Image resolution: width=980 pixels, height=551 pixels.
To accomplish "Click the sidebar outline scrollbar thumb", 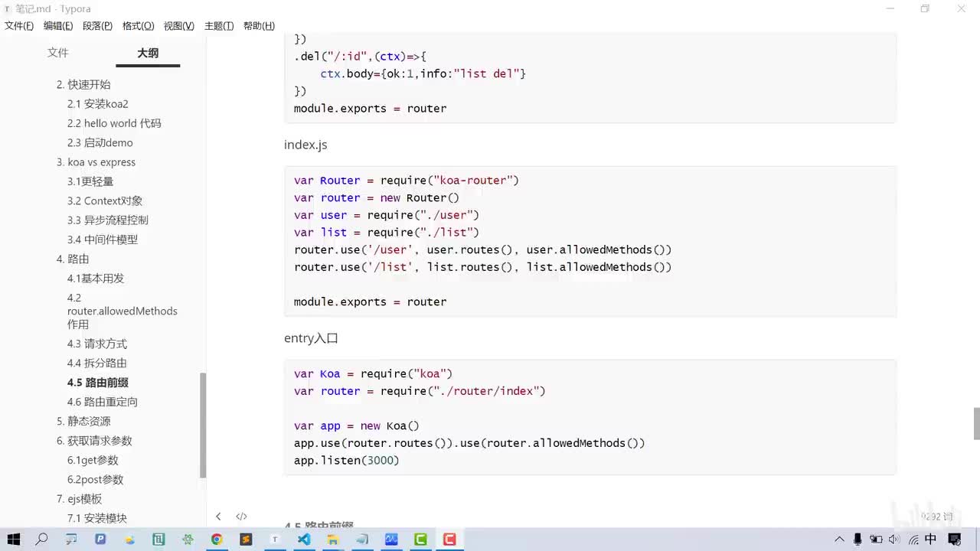I will pyautogui.click(x=203, y=425).
